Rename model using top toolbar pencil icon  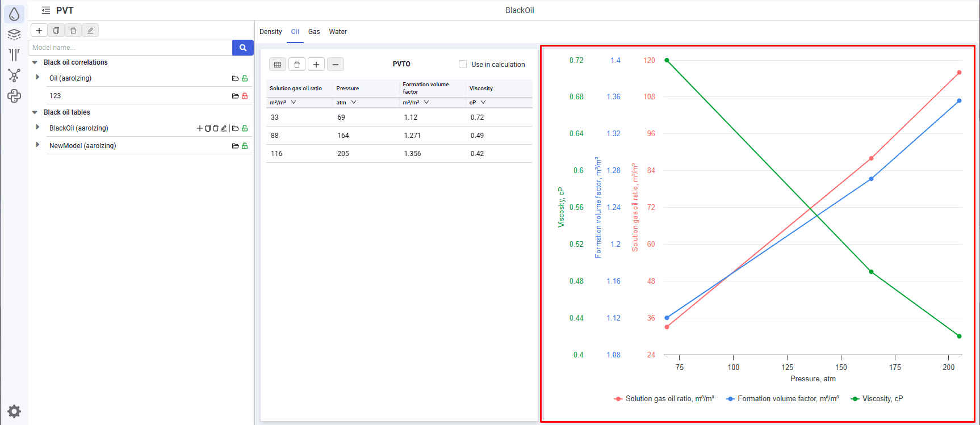point(90,31)
